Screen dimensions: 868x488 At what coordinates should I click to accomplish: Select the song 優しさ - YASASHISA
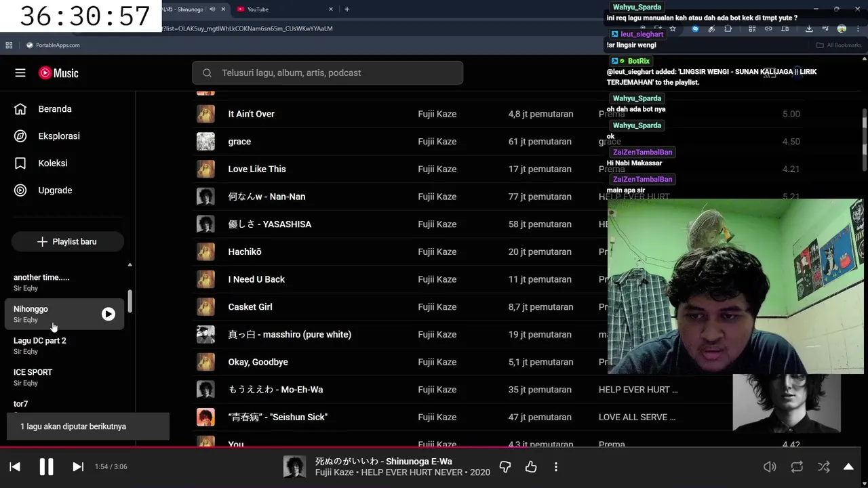tap(269, 224)
